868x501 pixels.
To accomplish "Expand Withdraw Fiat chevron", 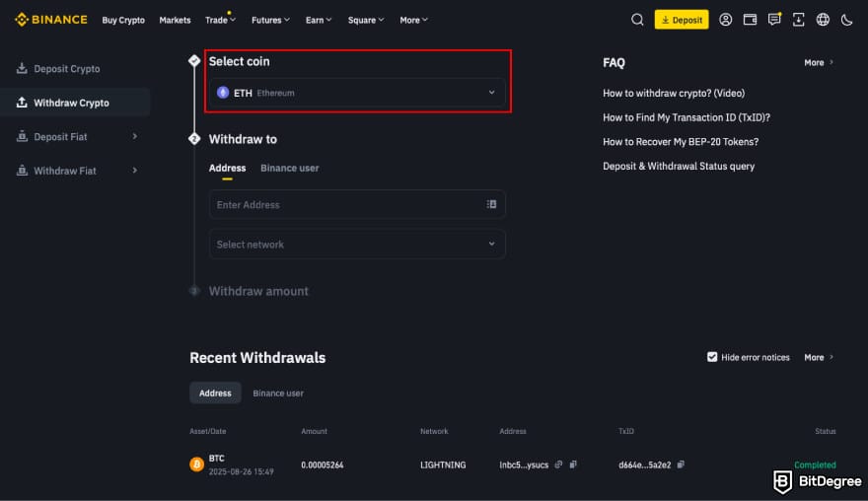I will coord(134,171).
